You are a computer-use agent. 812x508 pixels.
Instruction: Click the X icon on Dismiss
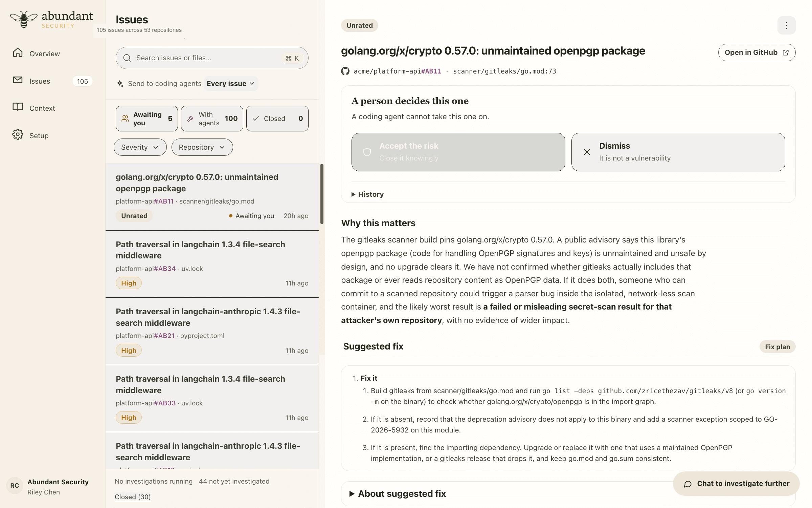587,152
